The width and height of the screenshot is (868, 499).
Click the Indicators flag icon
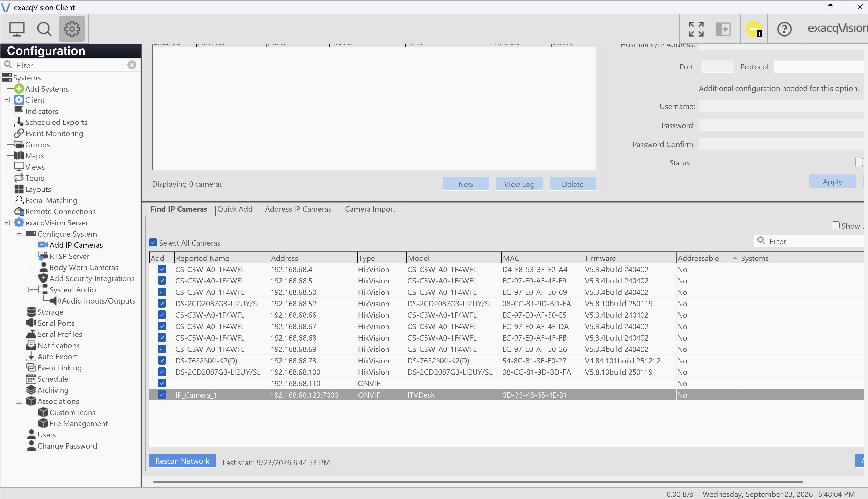(19, 111)
